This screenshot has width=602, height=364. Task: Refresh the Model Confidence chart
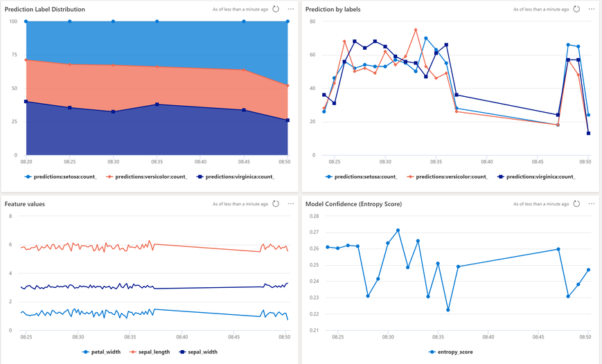576,204
